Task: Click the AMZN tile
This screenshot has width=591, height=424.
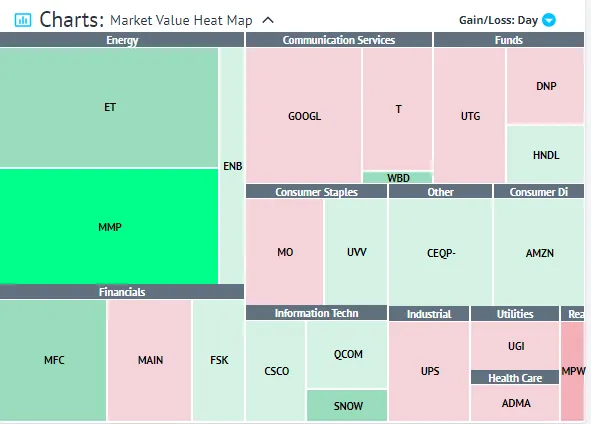Action: click(539, 253)
